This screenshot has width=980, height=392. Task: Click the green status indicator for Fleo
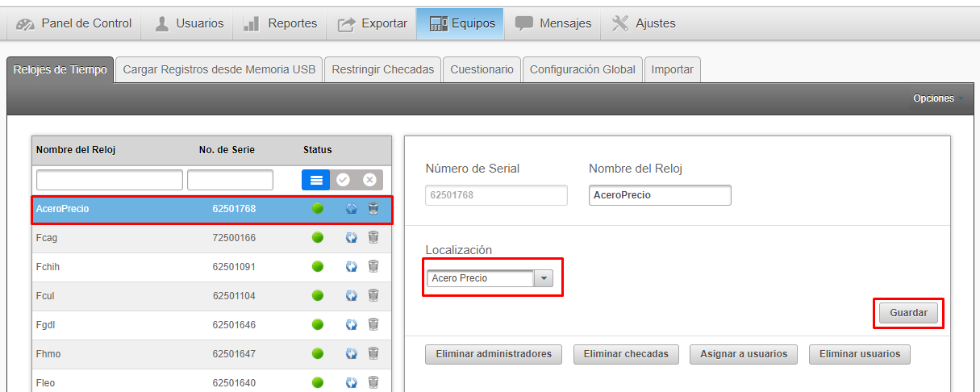318,382
